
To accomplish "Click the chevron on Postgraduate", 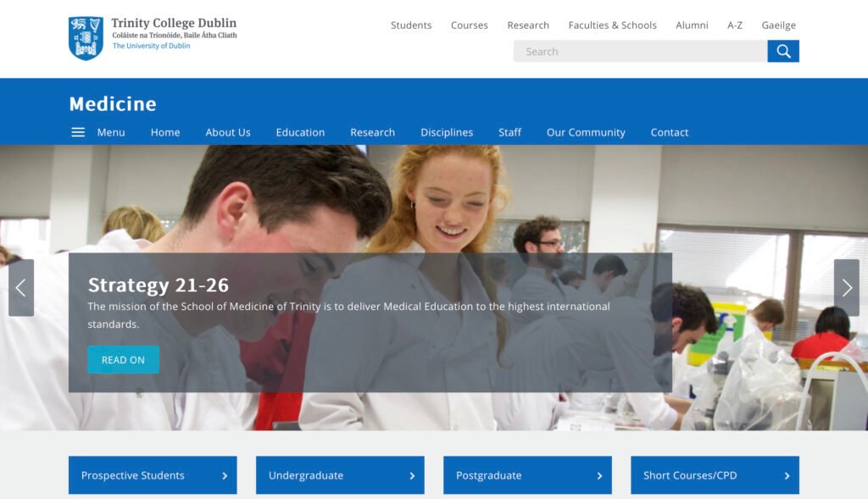I will [599, 475].
